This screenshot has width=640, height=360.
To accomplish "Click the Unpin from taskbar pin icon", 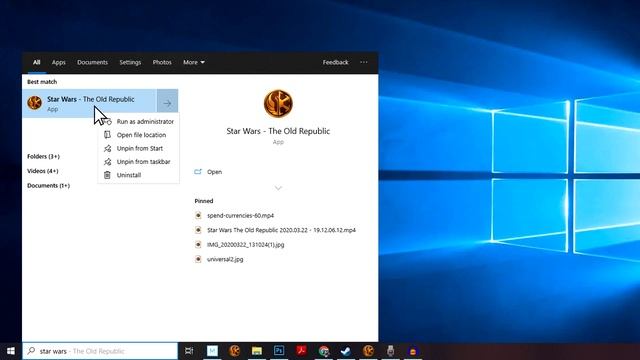I will tap(107, 162).
